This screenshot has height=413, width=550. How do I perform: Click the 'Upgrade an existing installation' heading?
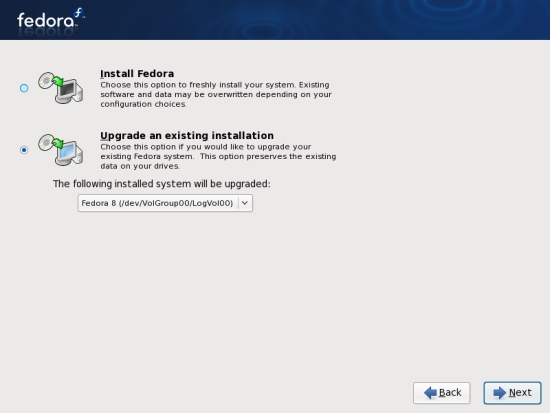pyautogui.click(x=187, y=136)
